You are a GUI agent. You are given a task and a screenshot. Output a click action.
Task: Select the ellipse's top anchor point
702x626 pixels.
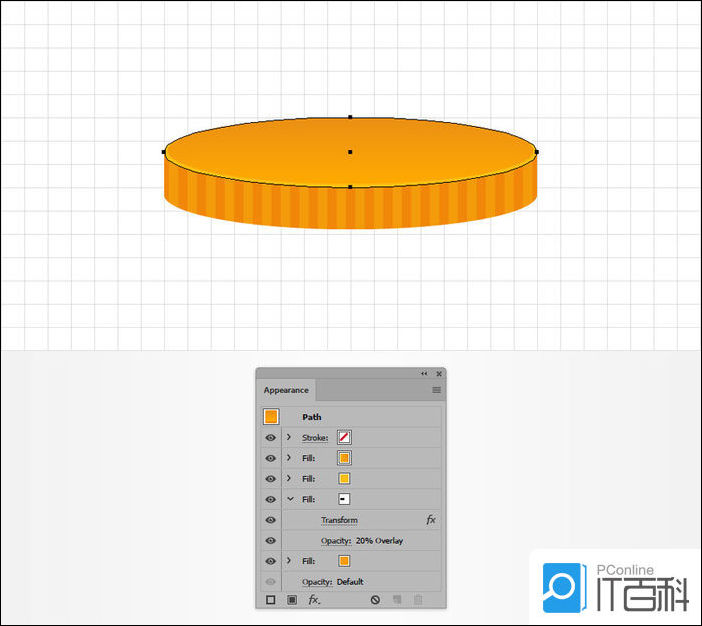pyautogui.click(x=350, y=117)
